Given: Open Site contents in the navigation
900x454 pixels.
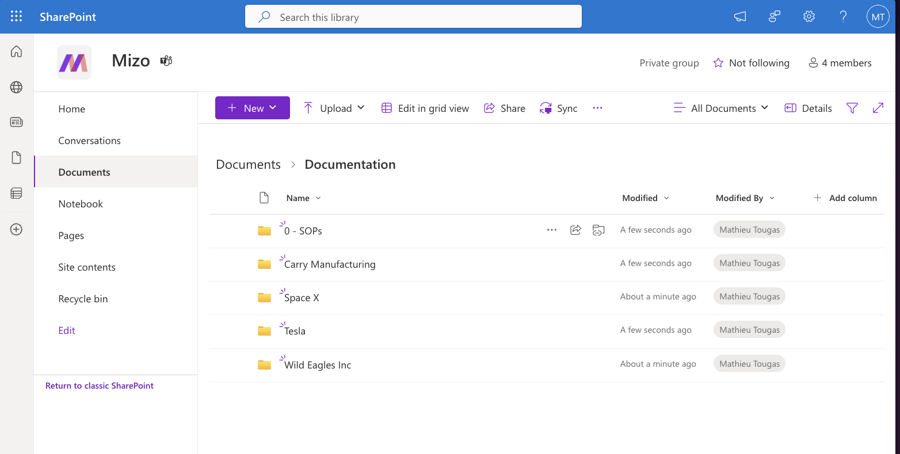Looking at the screenshot, I should (87, 267).
